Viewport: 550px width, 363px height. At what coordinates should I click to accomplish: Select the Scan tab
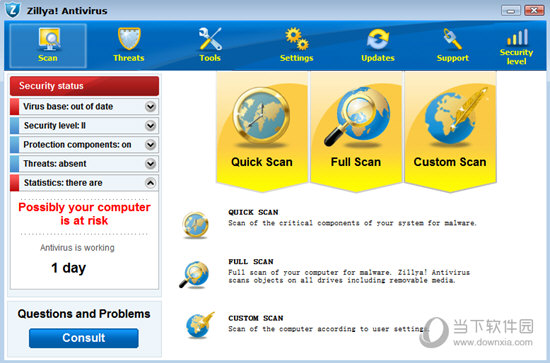point(48,46)
